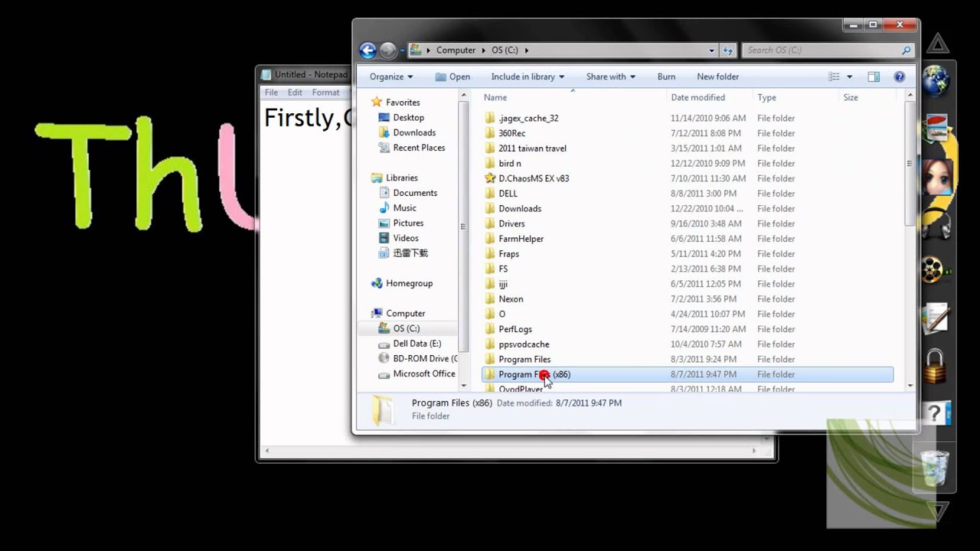Select OS (C:) drive in navigation pane
Screen dimensions: 980x551
click(x=407, y=328)
